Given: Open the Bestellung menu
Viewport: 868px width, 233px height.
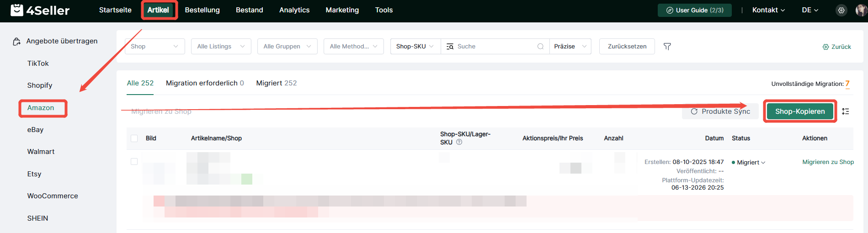Looking at the screenshot, I should tap(202, 10).
